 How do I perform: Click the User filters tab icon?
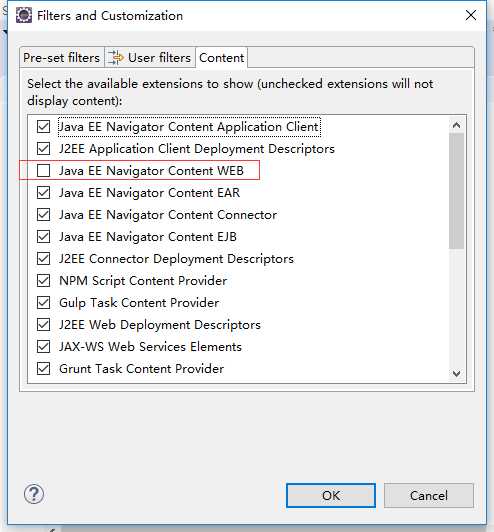point(116,58)
